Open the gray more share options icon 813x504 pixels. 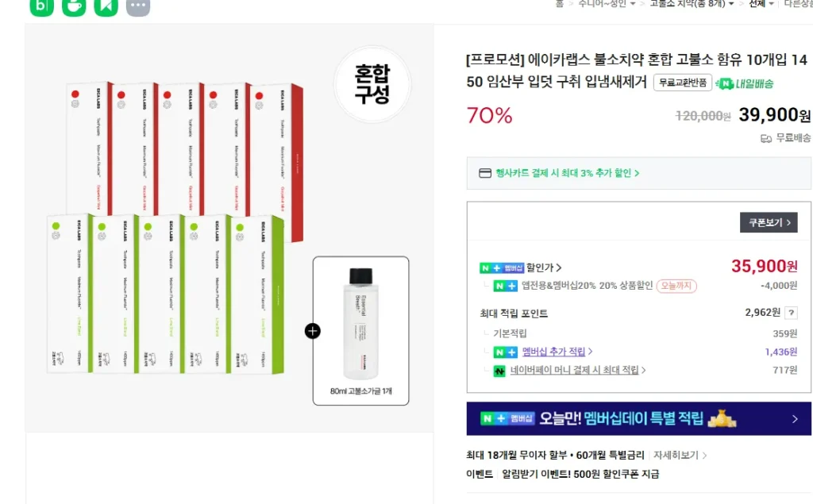point(138,6)
